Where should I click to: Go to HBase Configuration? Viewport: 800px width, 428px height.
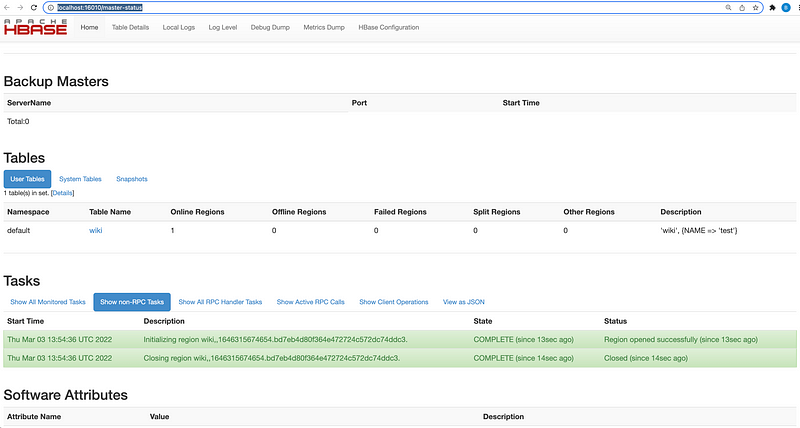pyautogui.click(x=389, y=27)
